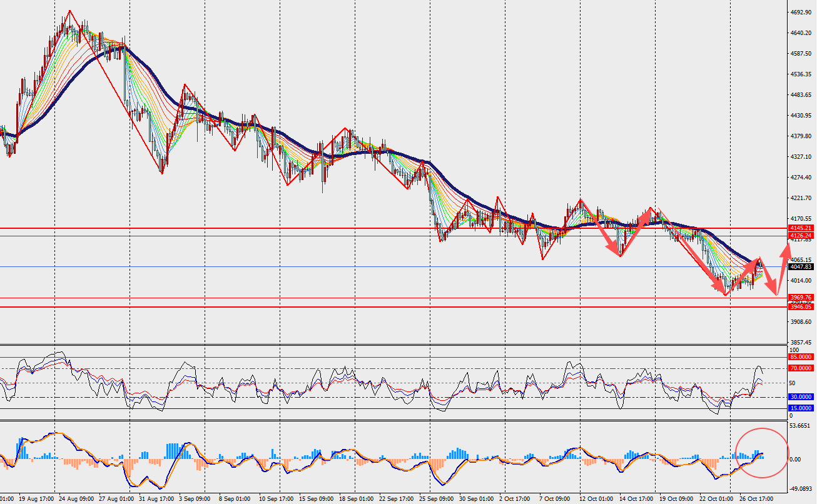Click the 27 Aug 01:00 time label
Screen dimensions: 817x504
pyautogui.click(x=116, y=499)
